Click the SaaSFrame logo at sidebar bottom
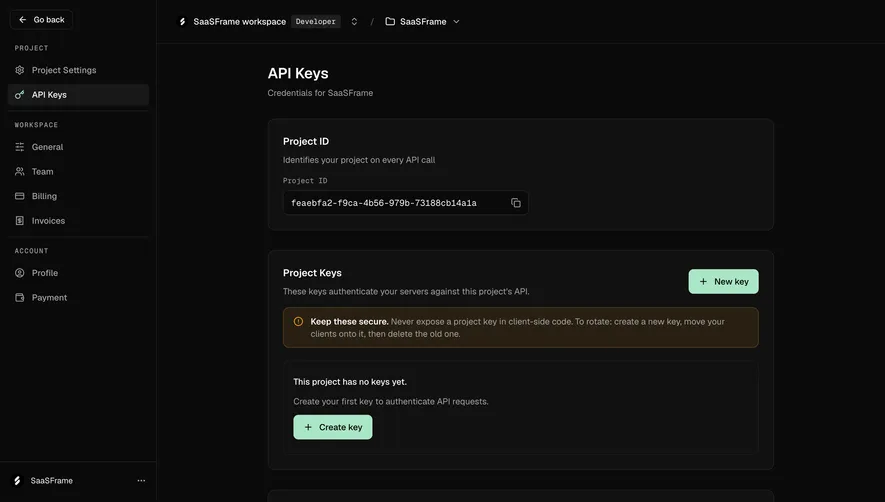This screenshot has height=502, width=885. (17, 481)
